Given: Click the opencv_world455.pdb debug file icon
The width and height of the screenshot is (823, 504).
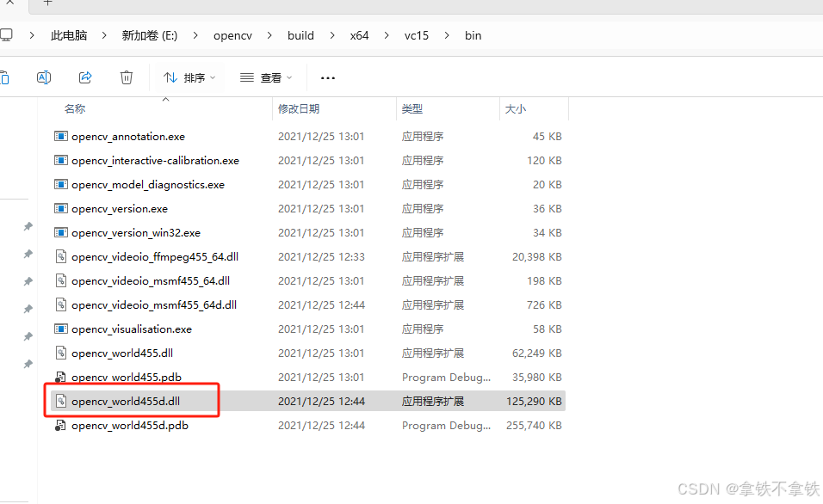Looking at the screenshot, I should coord(60,377).
